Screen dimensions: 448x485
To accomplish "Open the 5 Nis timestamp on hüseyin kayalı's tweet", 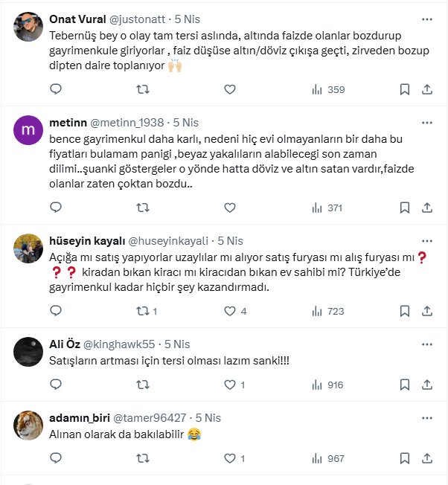I will 231,241.
